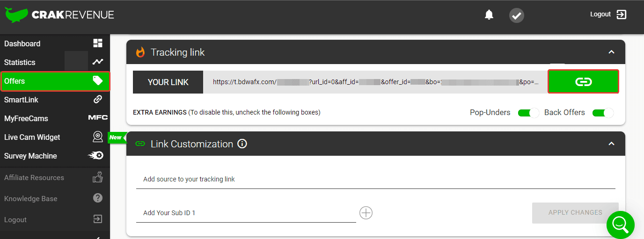Image resolution: width=644 pixels, height=239 pixels.
Task: Focus the Add source to tracking link field
Action: 376,179
